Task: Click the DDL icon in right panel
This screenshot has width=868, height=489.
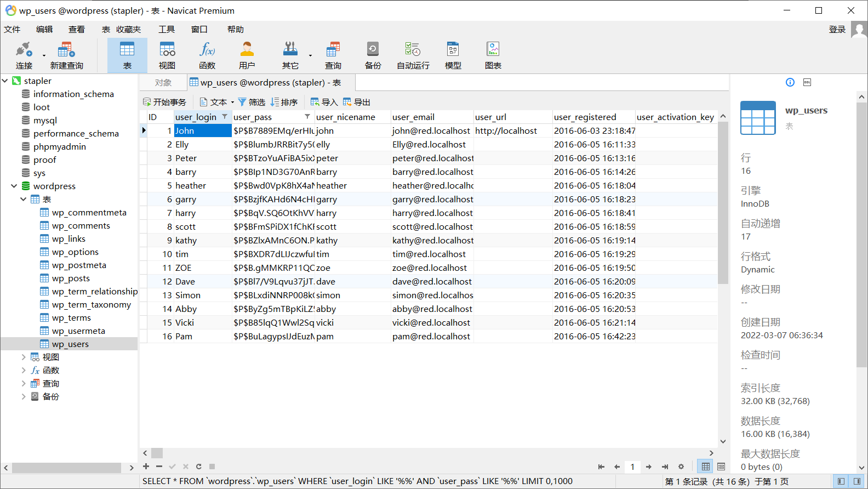Action: tap(807, 82)
